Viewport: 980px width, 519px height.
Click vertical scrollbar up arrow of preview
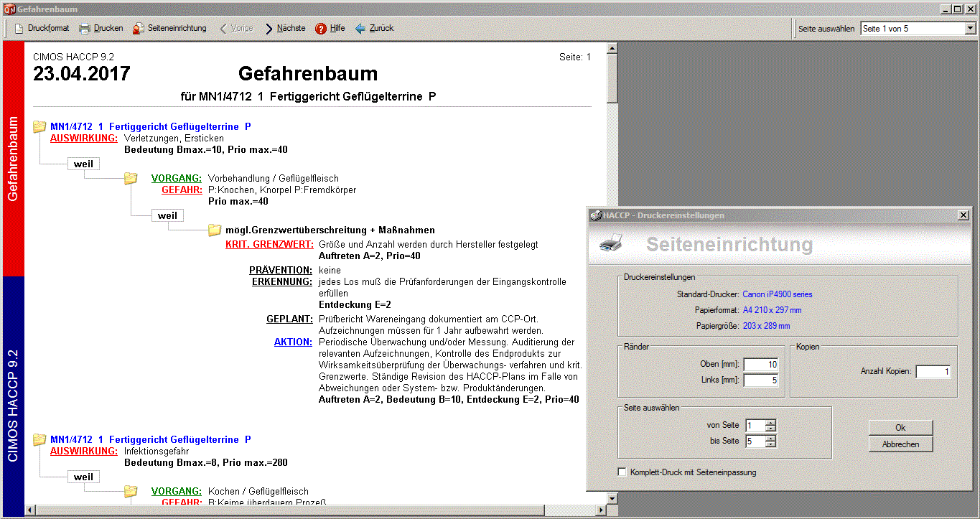tap(612, 48)
